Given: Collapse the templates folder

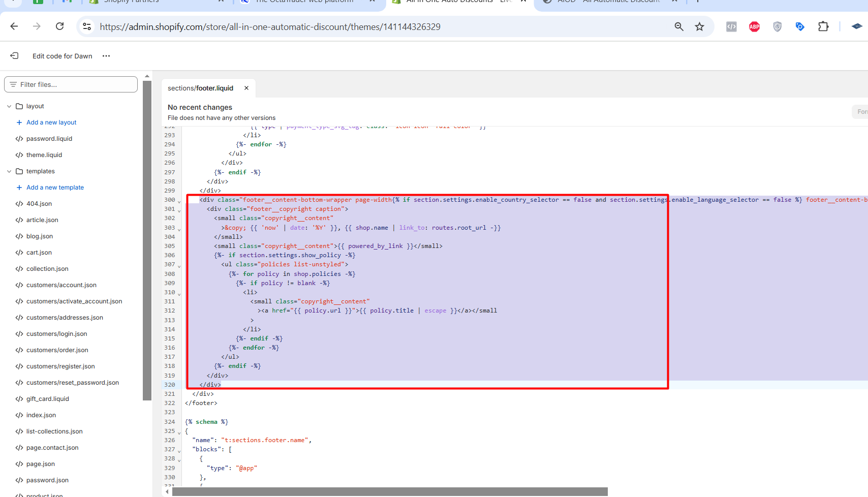Looking at the screenshot, I should tap(9, 171).
